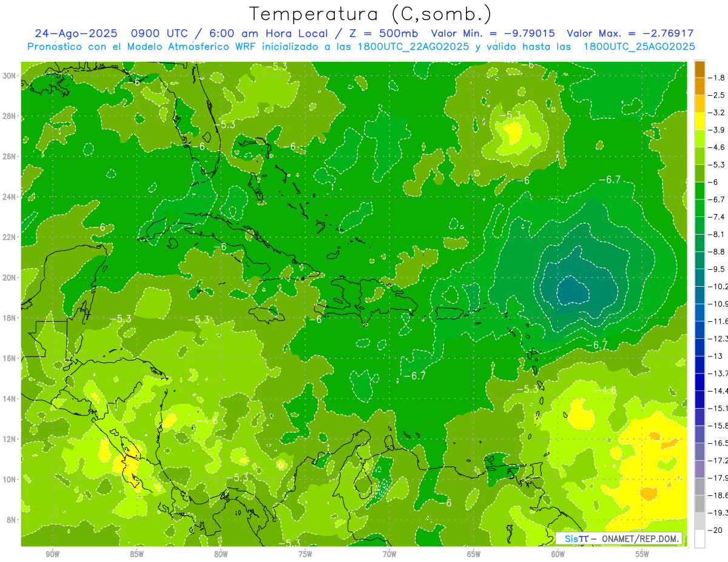
Task: Click the 55W longitude axis label
Action: 642,554
